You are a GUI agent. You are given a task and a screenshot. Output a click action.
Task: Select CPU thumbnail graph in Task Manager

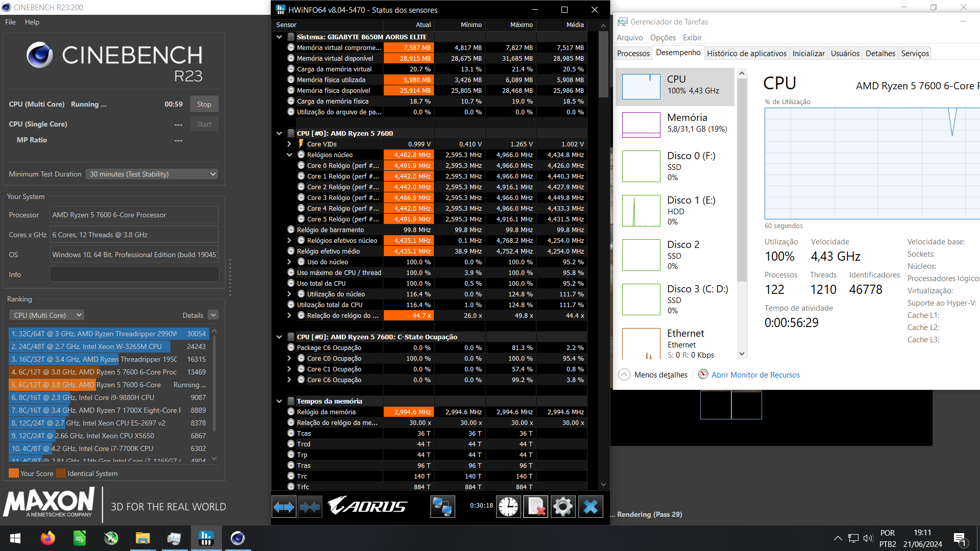pos(641,87)
